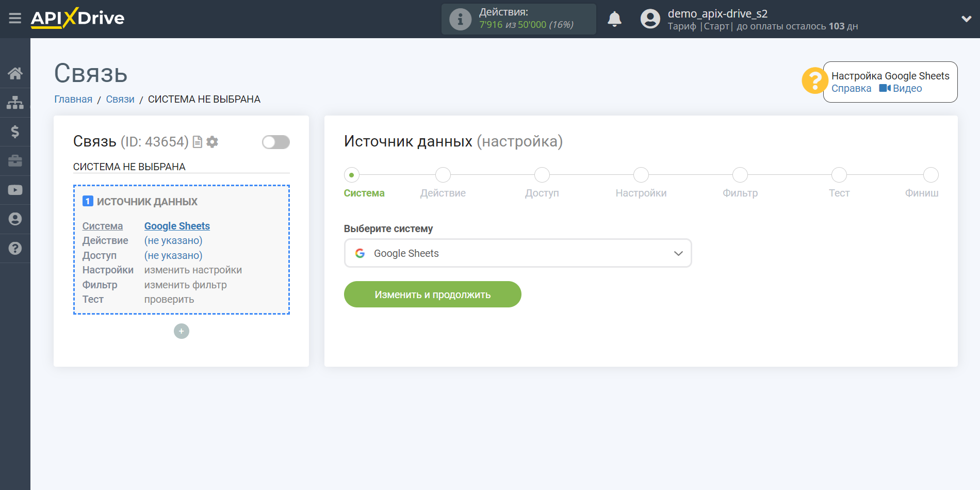Click Изменить и продолжить button

[x=433, y=295]
